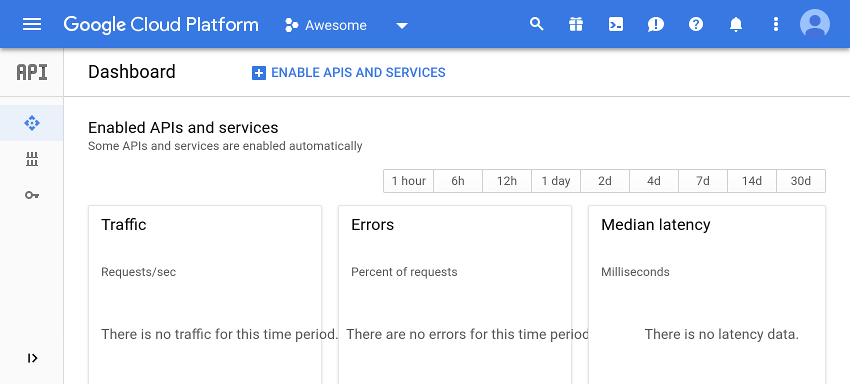The height and width of the screenshot is (384, 850).
Task: Click Enable APIs and Services
Action: [x=349, y=73]
